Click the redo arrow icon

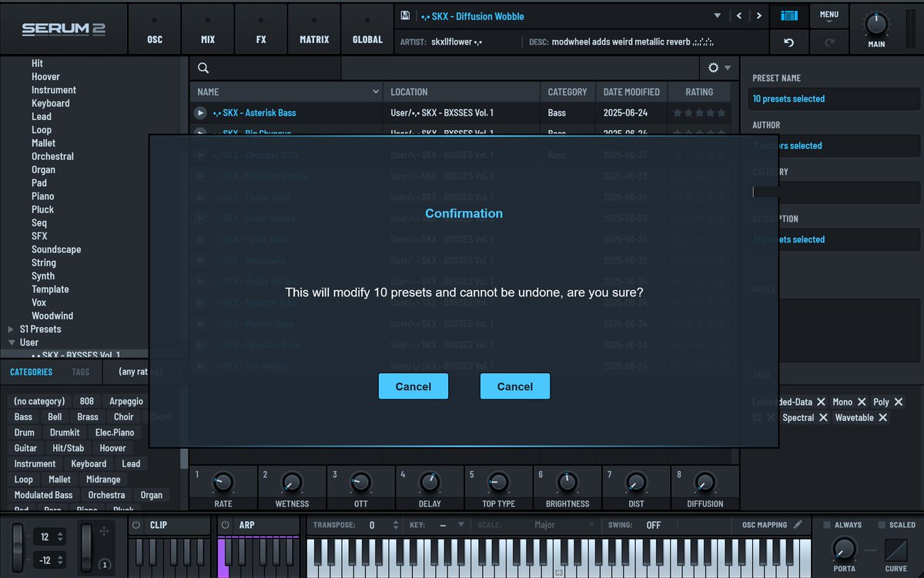tap(829, 43)
